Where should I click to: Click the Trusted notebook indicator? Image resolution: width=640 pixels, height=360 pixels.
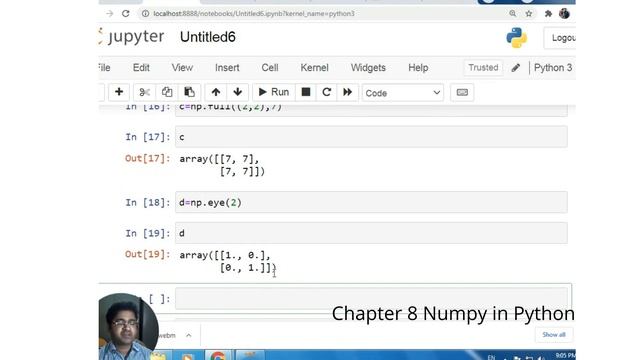(x=483, y=68)
